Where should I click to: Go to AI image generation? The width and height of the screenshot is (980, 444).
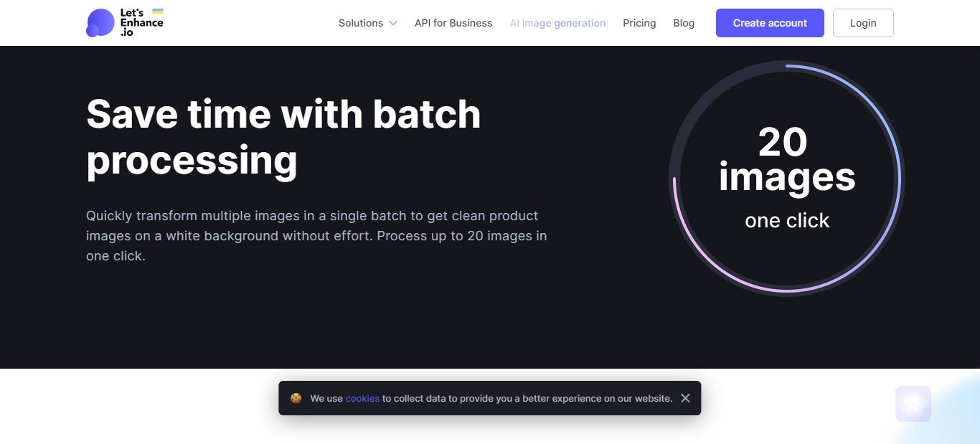[x=557, y=23]
